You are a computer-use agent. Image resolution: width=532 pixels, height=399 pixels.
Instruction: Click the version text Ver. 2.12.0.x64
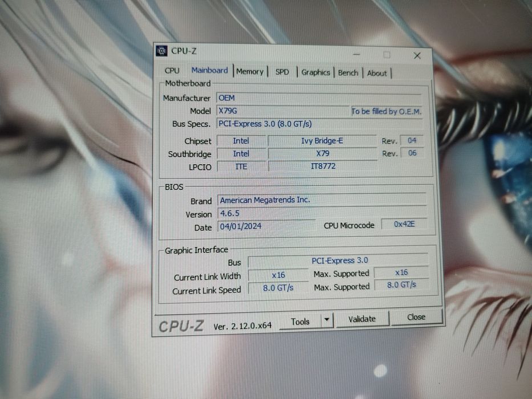pos(242,326)
